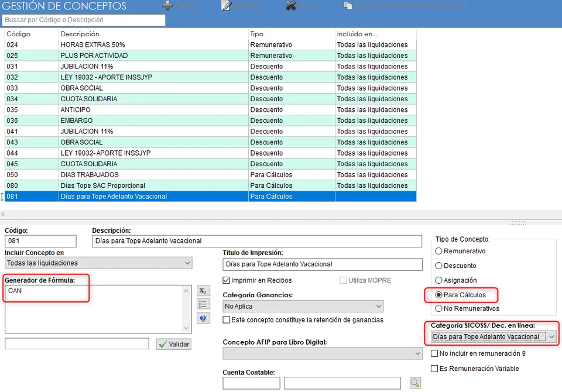This screenshot has height=392, width=562.
Task: Open Incluir Concepto en dropdown
Action: click(98, 263)
